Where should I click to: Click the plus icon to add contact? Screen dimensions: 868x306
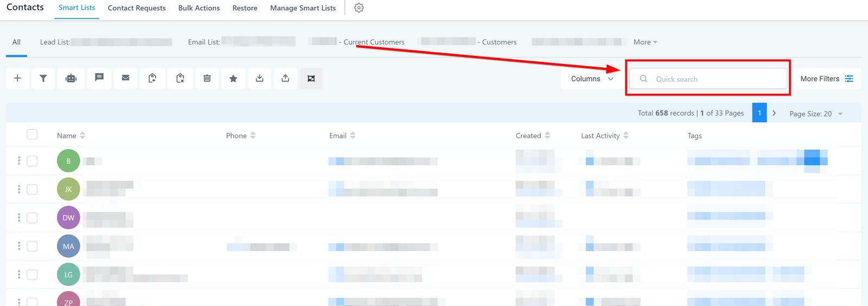tap(17, 78)
